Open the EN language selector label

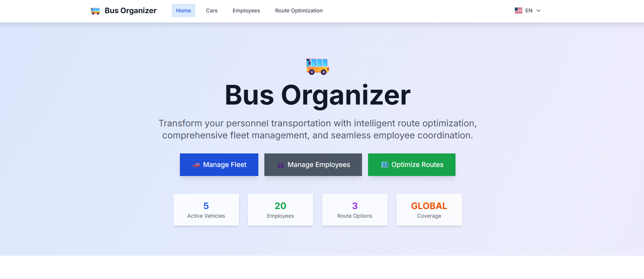pos(529,11)
